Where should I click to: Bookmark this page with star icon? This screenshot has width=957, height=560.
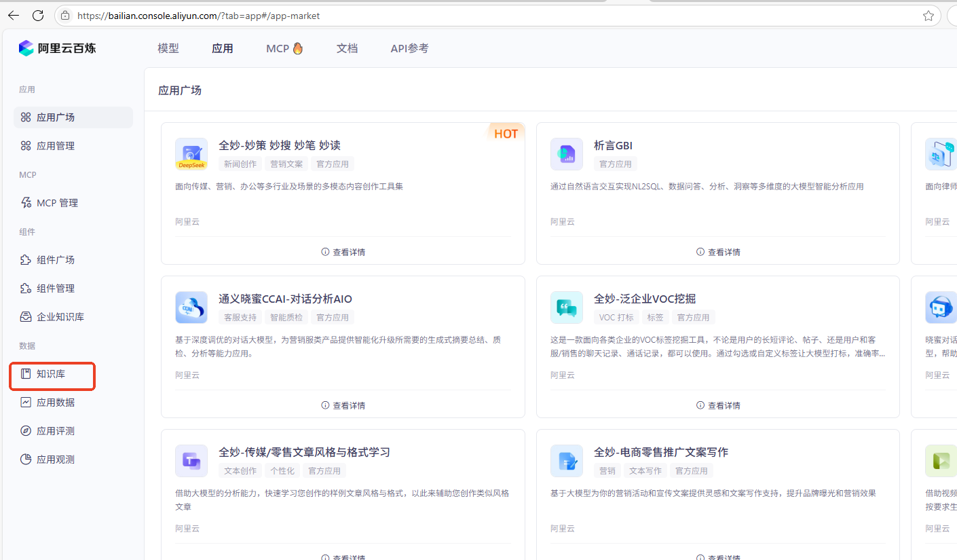928,15
